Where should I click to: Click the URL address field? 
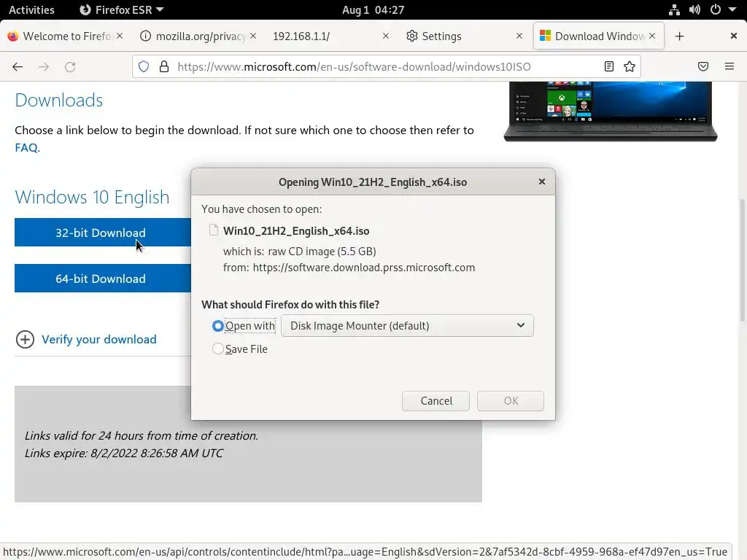click(387, 66)
